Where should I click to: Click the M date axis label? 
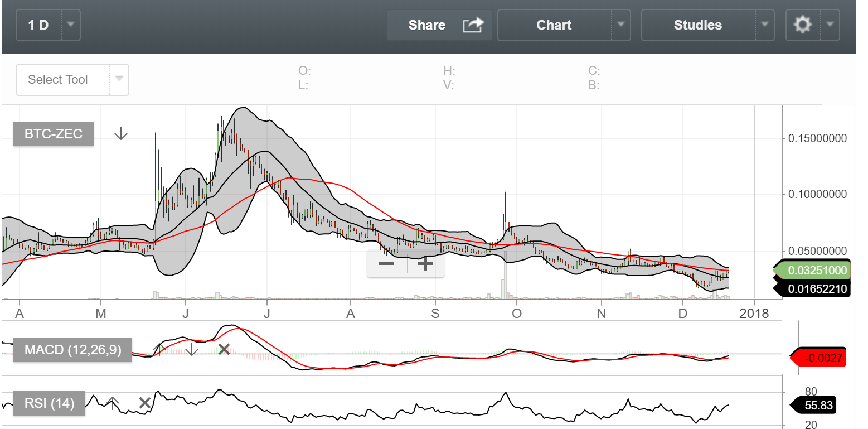coord(101,313)
